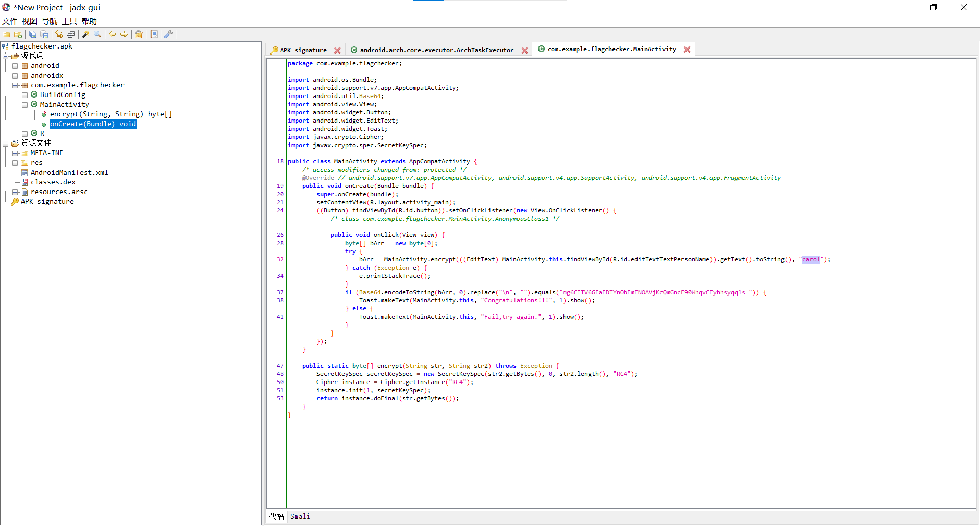980x526 pixels.
Task: Open the log viewer notebook icon
Action: (154, 35)
